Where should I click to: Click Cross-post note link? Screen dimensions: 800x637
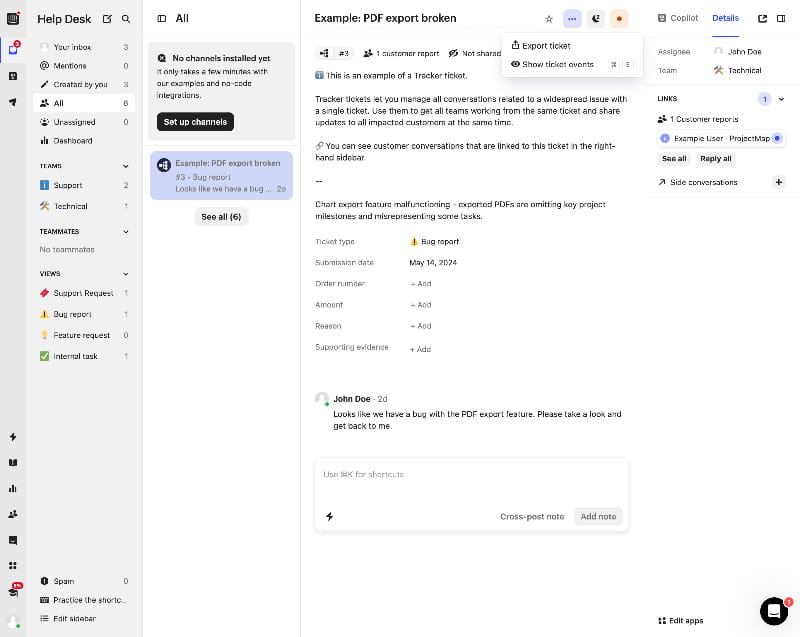click(x=532, y=517)
